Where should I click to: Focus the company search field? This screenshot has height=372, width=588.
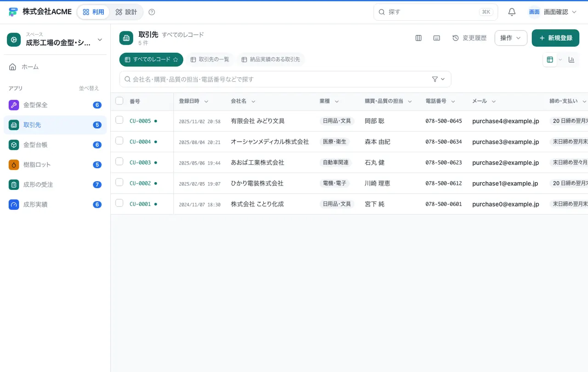tap(285, 79)
